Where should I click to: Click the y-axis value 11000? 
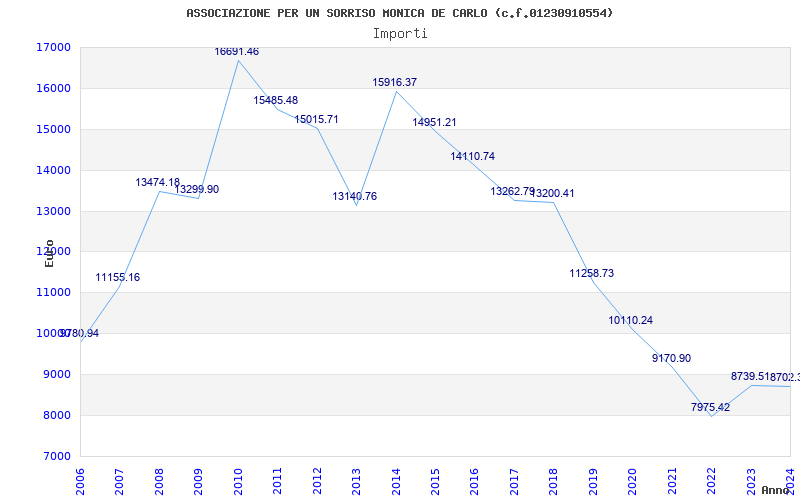(x=53, y=292)
